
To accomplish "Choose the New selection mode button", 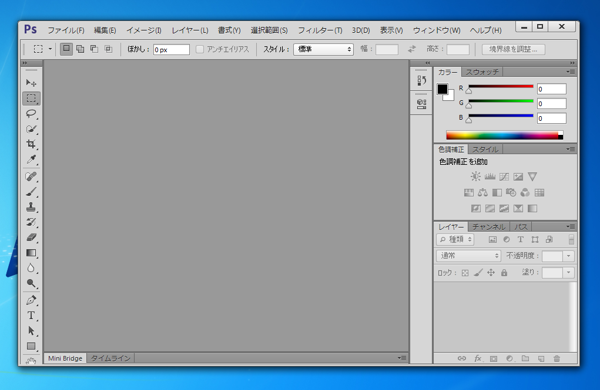I will (x=66, y=49).
